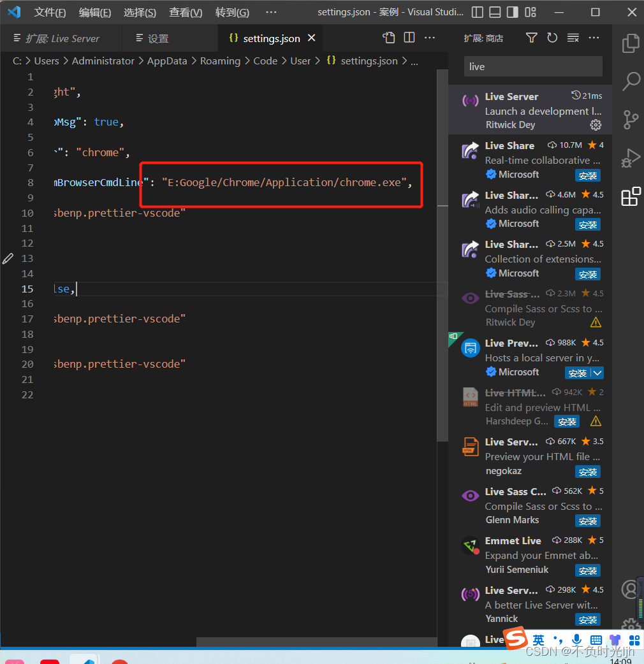The height and width of the screenshot is (664, 644).
Task: Open the 编辑(E) menu
Action: (x=95, y=12)
